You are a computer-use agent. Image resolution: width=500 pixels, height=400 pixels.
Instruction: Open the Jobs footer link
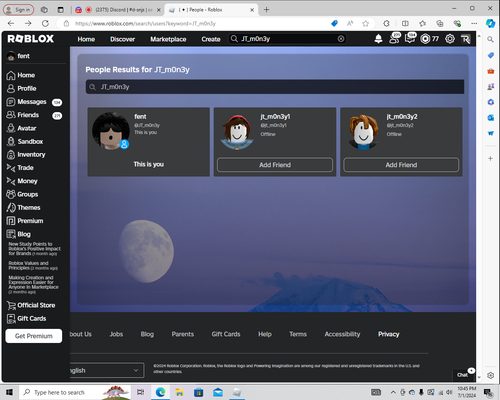pyautogui.click(x=116, y=334)
